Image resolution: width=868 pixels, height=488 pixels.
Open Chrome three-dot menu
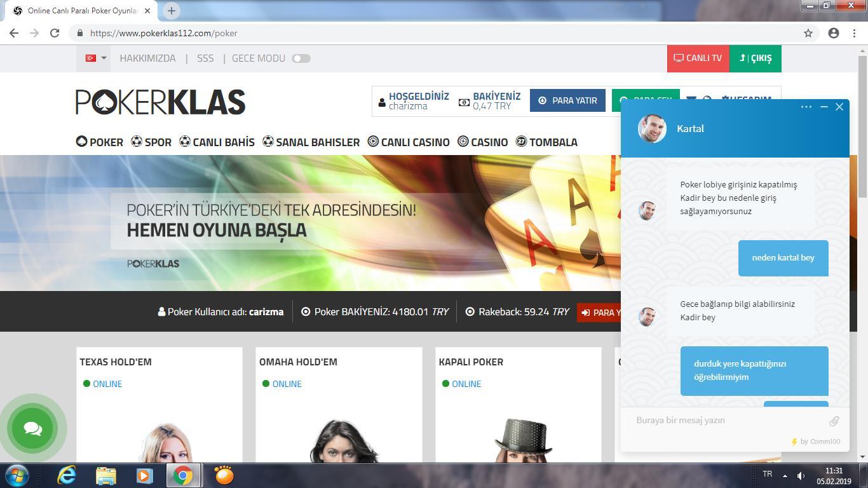[x=855, y=33]
